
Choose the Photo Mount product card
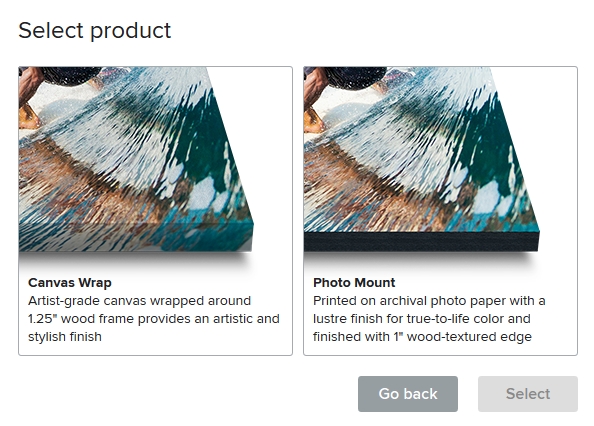(x=440, y=211)
